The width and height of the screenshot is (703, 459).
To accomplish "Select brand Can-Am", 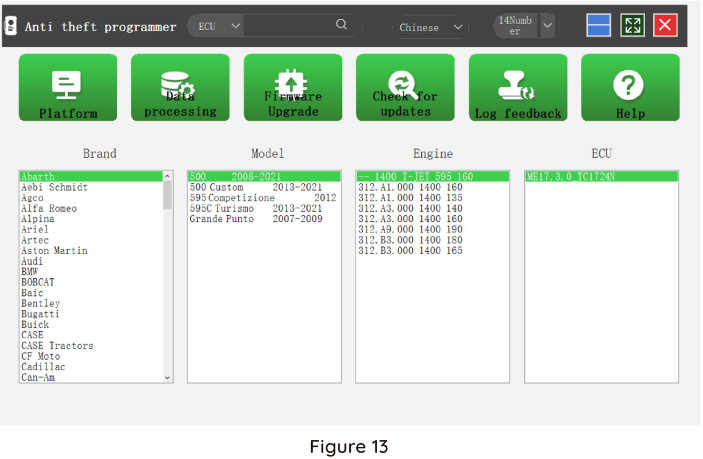I will point(91,377).
